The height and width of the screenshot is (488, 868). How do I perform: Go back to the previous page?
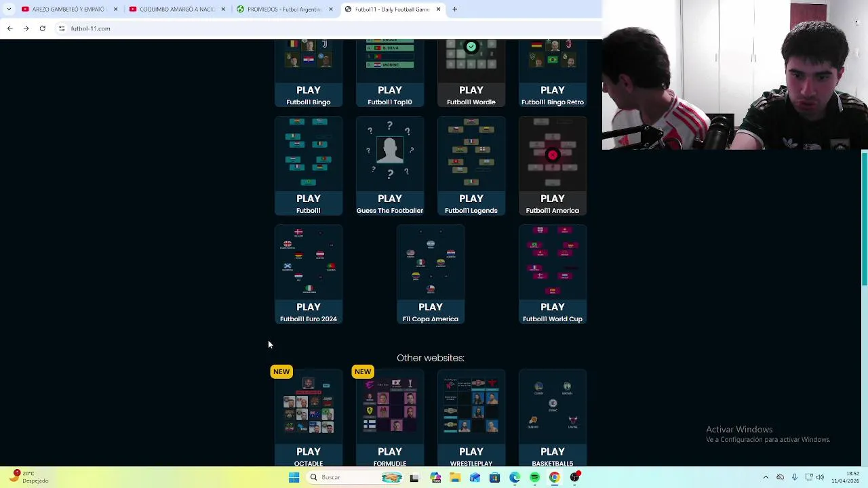[9, 28]
